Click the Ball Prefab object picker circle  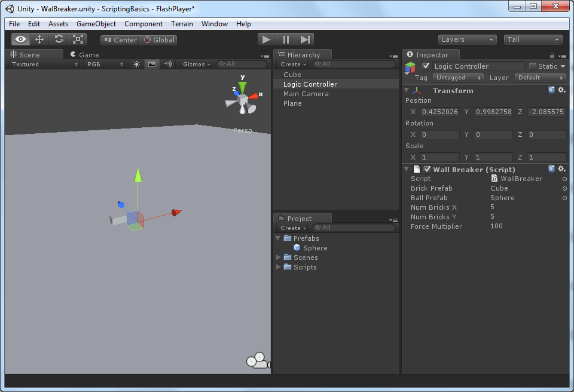coord(564,198)
